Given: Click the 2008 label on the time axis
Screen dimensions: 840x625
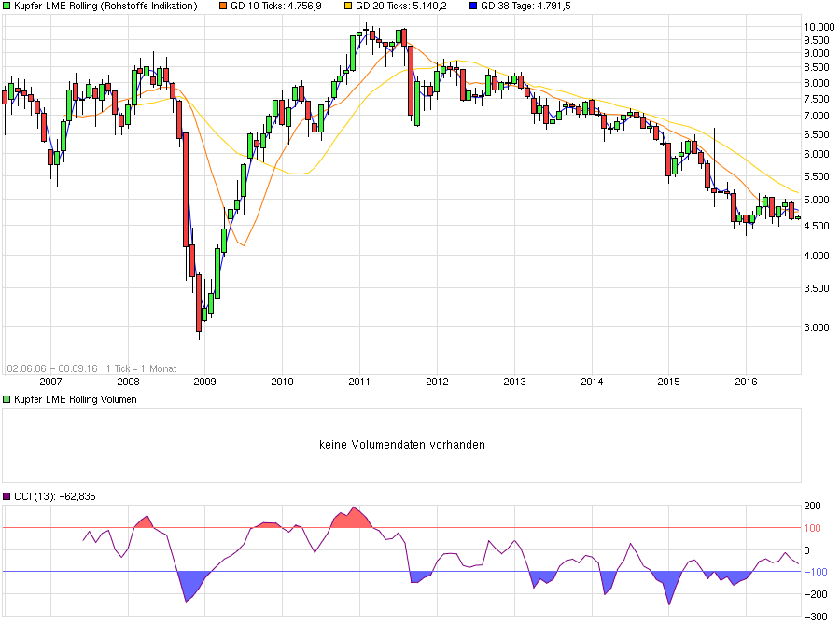Looking at the screenshot, I should pyautogui.click(x=128, y=382).
